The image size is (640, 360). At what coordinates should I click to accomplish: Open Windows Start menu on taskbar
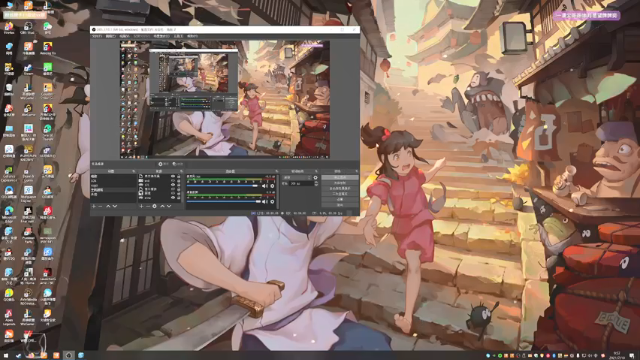tap(6, 356)
